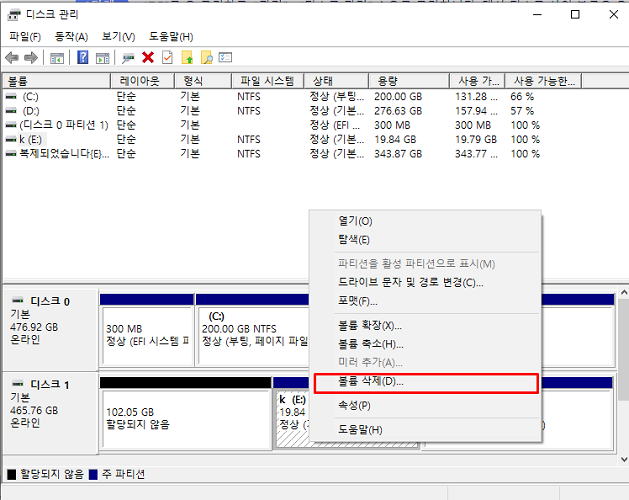Click the 465.76 GB disk size text
Image resolution: width=629 pixels, height=500 pixels.
pos(34,411)
